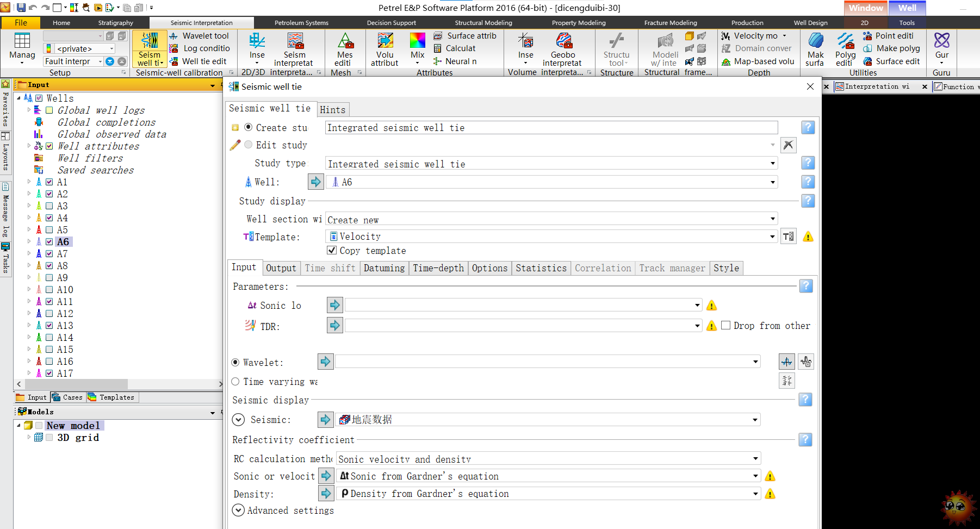Screen dimensions: 980x529
Task: Open the Stratigraphy ribbon tab
Action: pyautogui.click(x=115, y=23)
